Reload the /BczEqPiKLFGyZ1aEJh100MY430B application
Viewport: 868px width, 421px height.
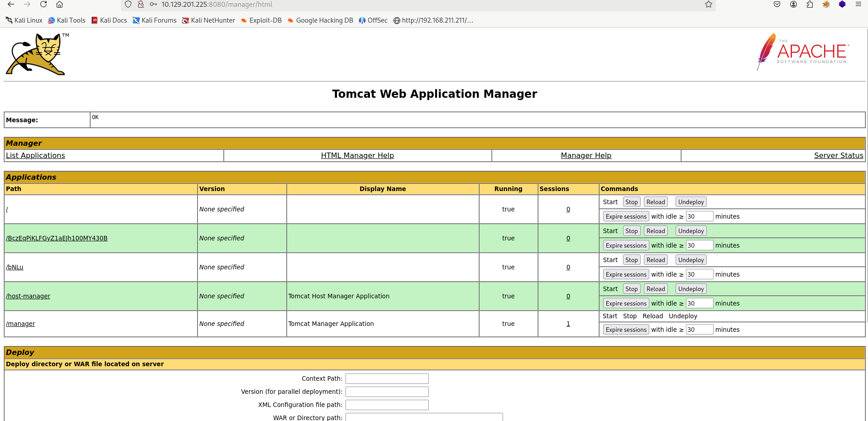(x=656, y=231)
